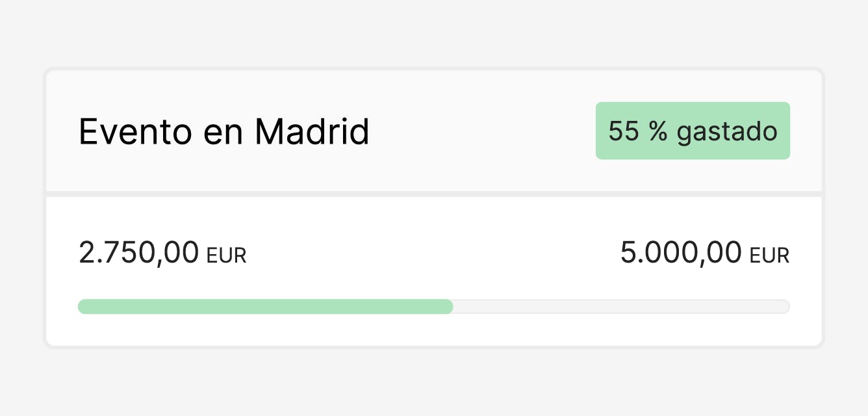Click the spent amount 2.750,00
Screen dimensions: 868x416
click(138, 252)
